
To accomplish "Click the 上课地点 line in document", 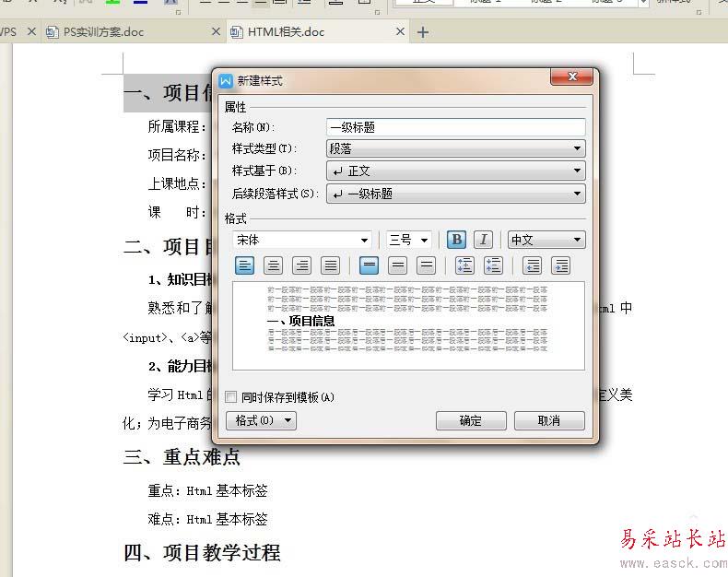I will click(x=177, y=183).
